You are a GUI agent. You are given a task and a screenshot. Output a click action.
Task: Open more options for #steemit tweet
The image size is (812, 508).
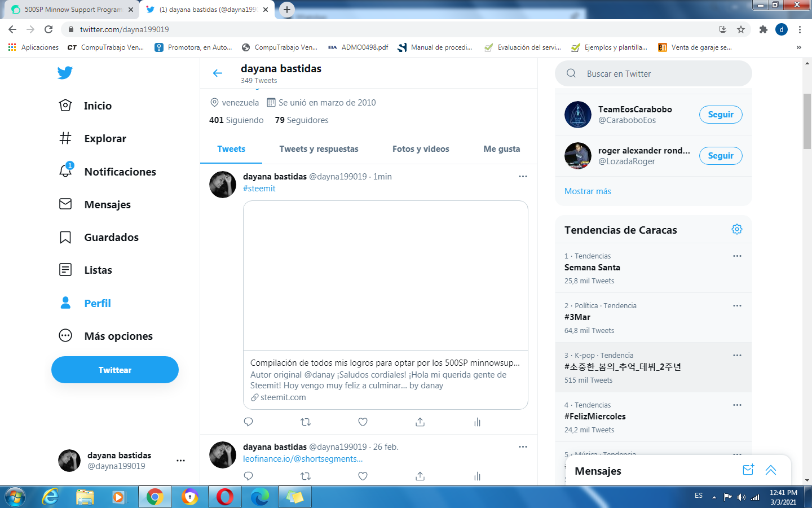click(x=523, y=177)
